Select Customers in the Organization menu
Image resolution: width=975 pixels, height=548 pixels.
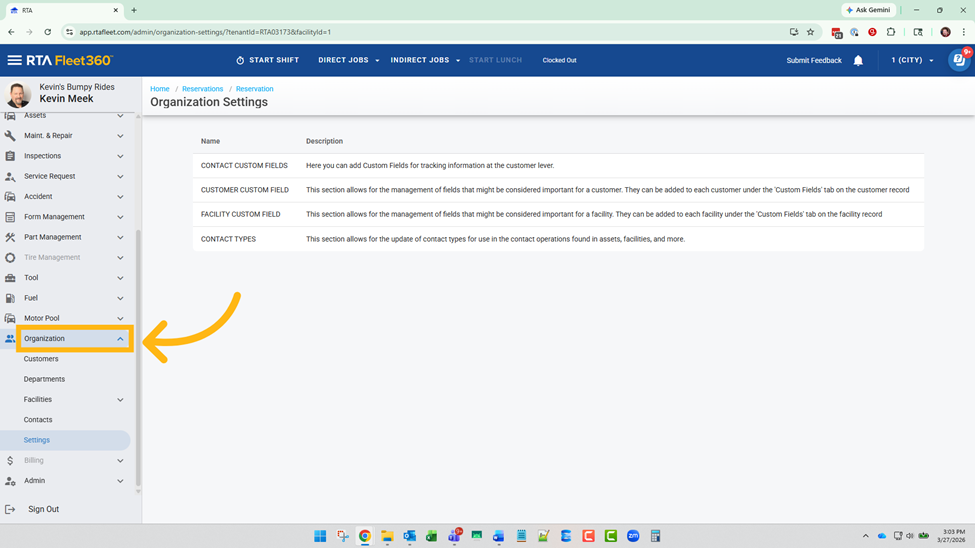(41, 359)
